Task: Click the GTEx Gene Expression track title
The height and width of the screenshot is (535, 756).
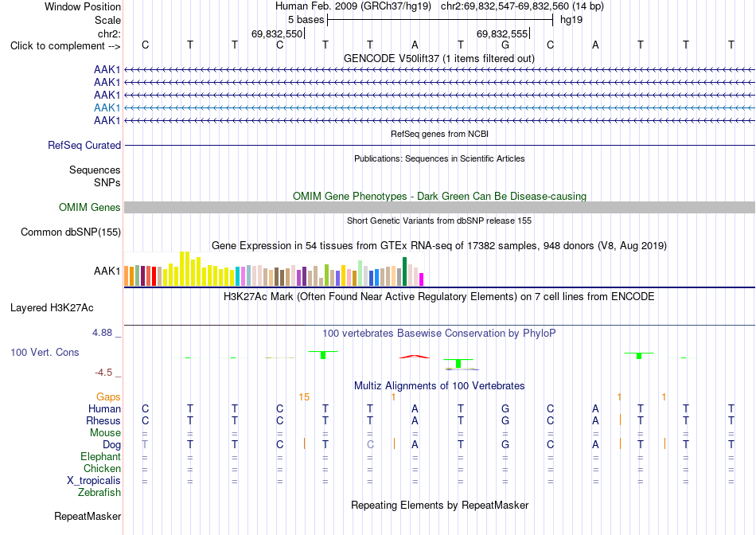Action: tap(439, 245)
